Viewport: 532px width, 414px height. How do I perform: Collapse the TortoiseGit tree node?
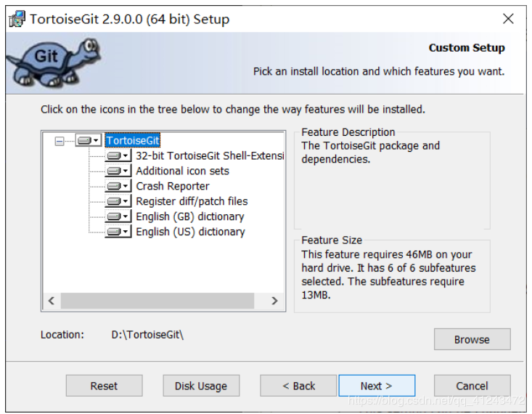[x=60, y=141]
